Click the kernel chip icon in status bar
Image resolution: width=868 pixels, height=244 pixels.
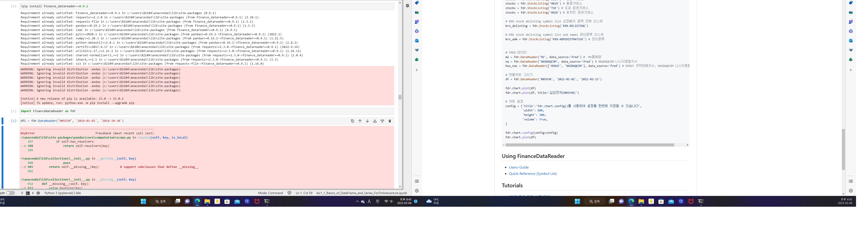(x=38, y=193)
